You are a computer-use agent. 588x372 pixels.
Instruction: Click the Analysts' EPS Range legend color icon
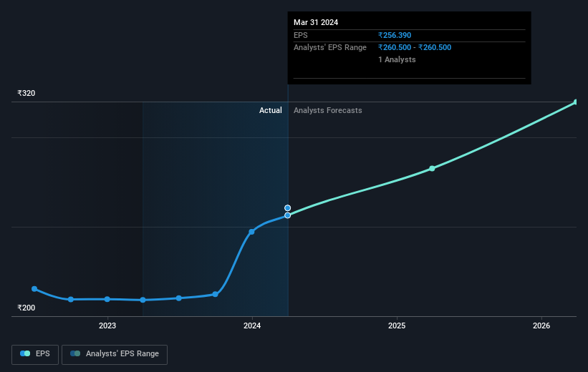75,353
